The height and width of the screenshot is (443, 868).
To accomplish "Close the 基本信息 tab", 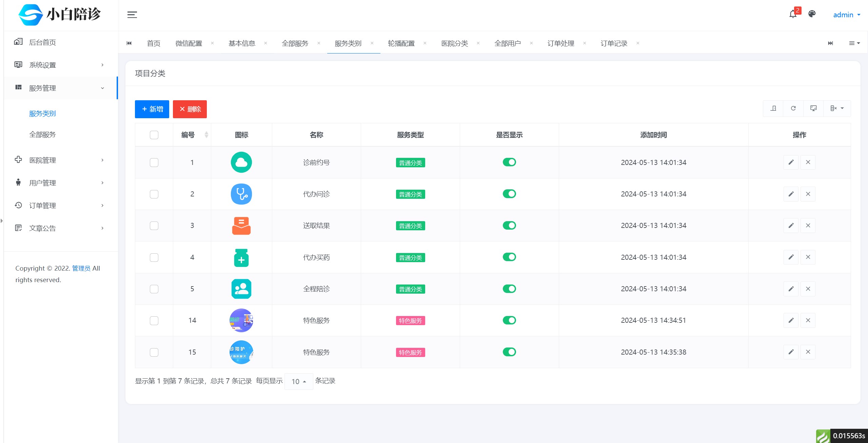I will coord(265,43).
